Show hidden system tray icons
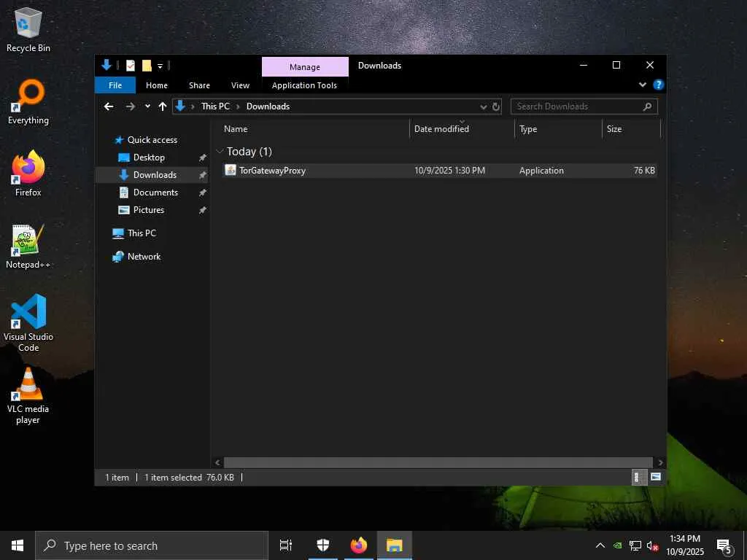The height and width of the screenshot is (560, 747). click(x=600, y=545)
